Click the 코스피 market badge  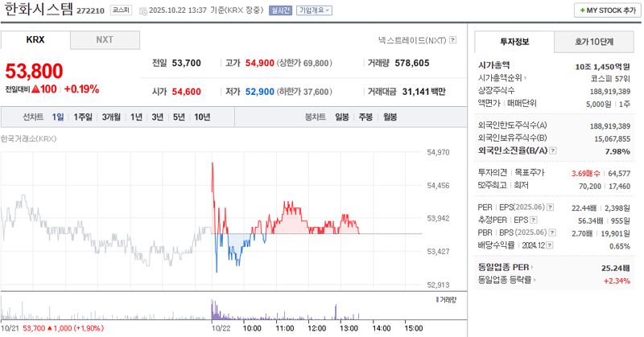click(x=122, y=10)
